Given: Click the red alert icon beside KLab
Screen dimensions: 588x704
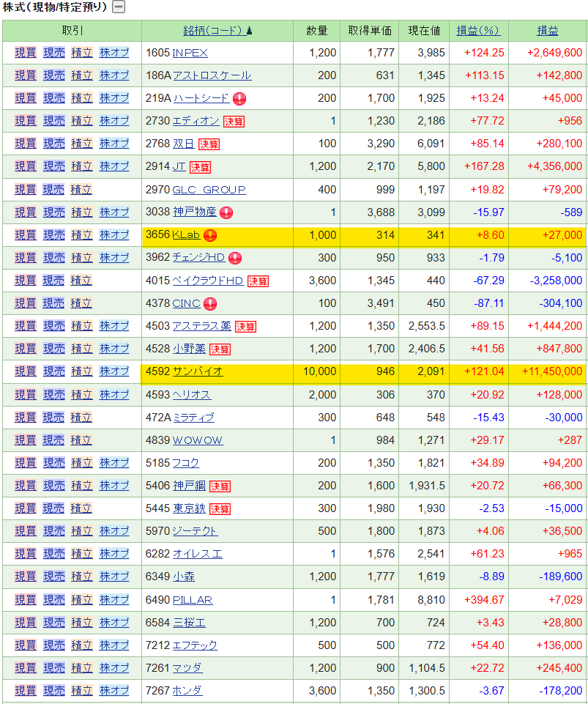Looking at the screenshot, I should pos(210,235).
